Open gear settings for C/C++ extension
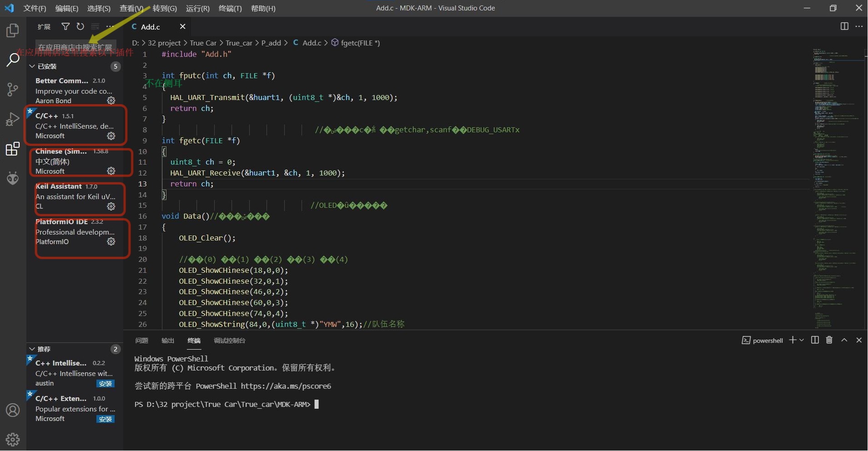Viewport: 868px width, 451px height. [111, 136]
